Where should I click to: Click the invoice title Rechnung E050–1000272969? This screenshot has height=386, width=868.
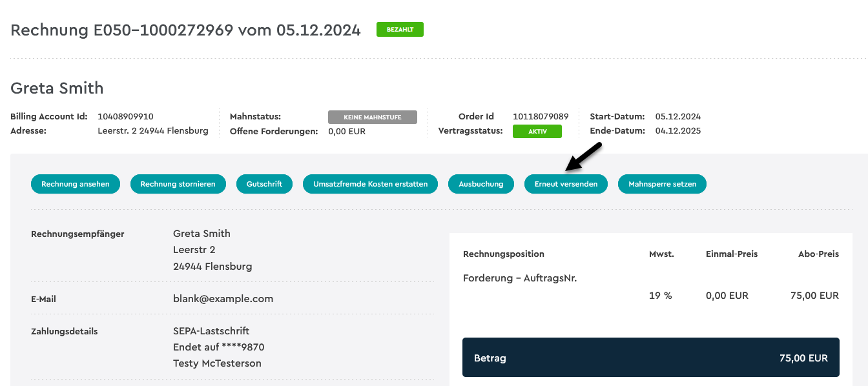122,30
